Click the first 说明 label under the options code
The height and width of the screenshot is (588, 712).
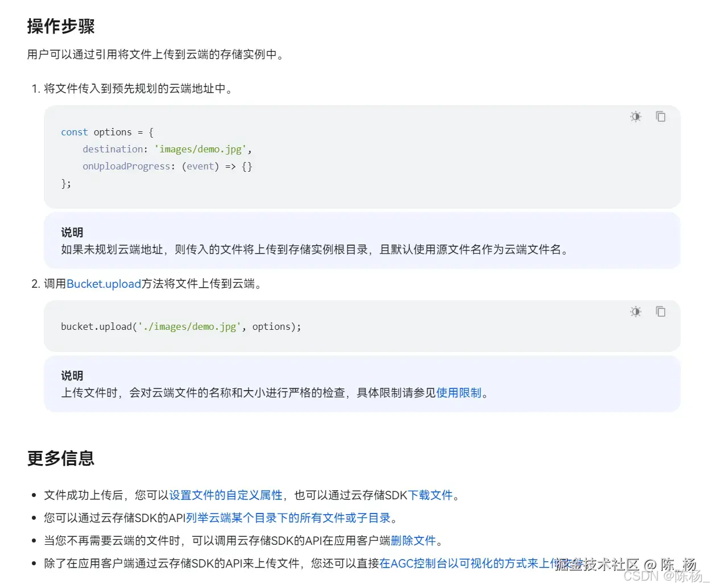click(x=72, y=233)
